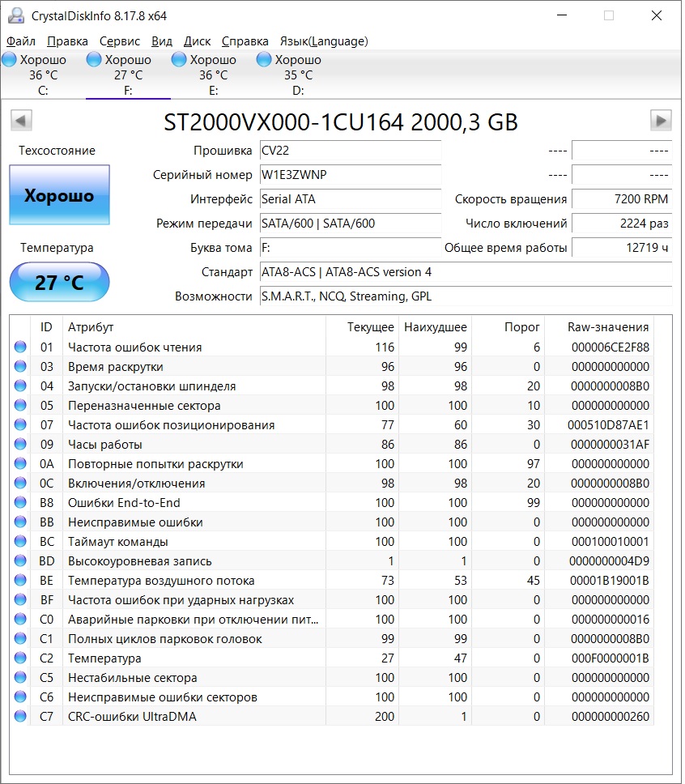
Task: Go to previous disk with left arrow
Action: click(21, 121)
